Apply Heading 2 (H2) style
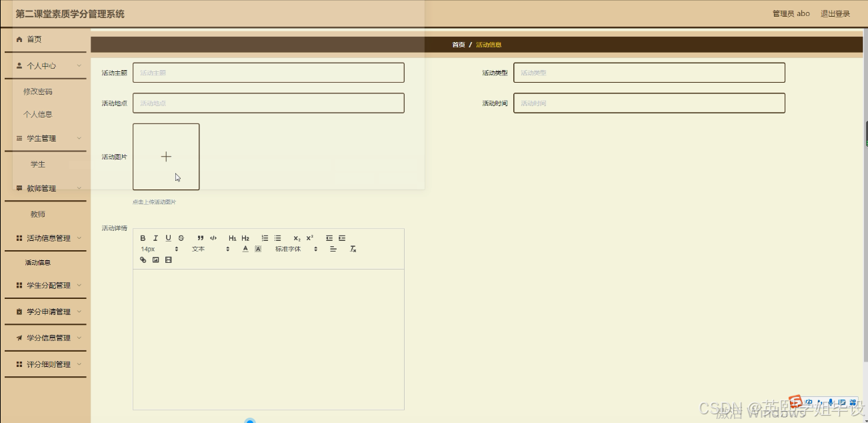Viewport: 868px width, 423px height. coord(245,238)
